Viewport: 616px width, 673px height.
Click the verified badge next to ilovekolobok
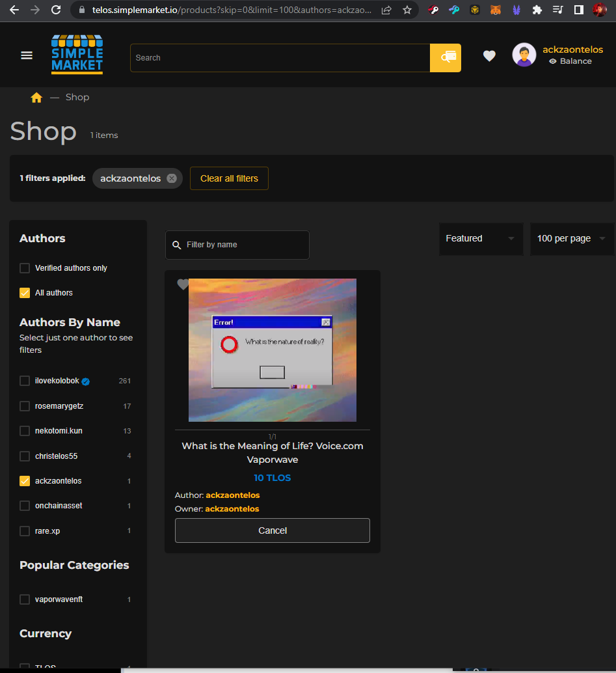(x=86, y=381)
